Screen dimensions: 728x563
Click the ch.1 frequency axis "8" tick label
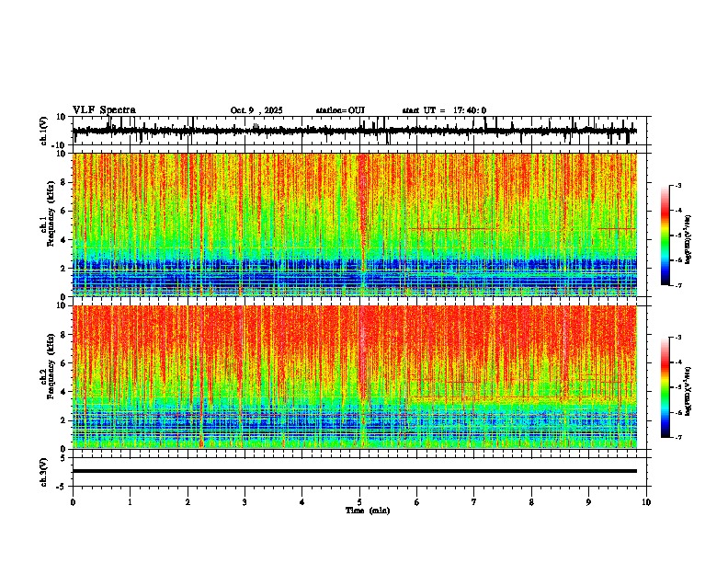click(64, 182)
